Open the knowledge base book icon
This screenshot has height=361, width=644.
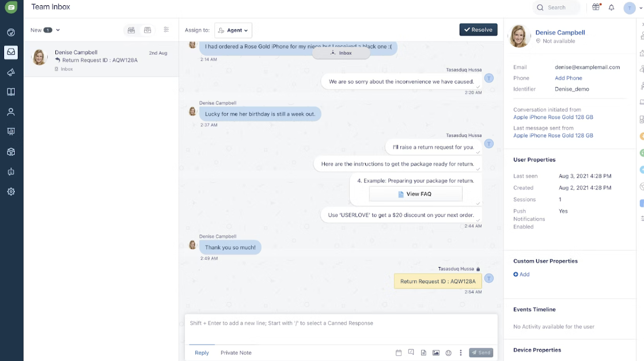(x=11, y=92)
